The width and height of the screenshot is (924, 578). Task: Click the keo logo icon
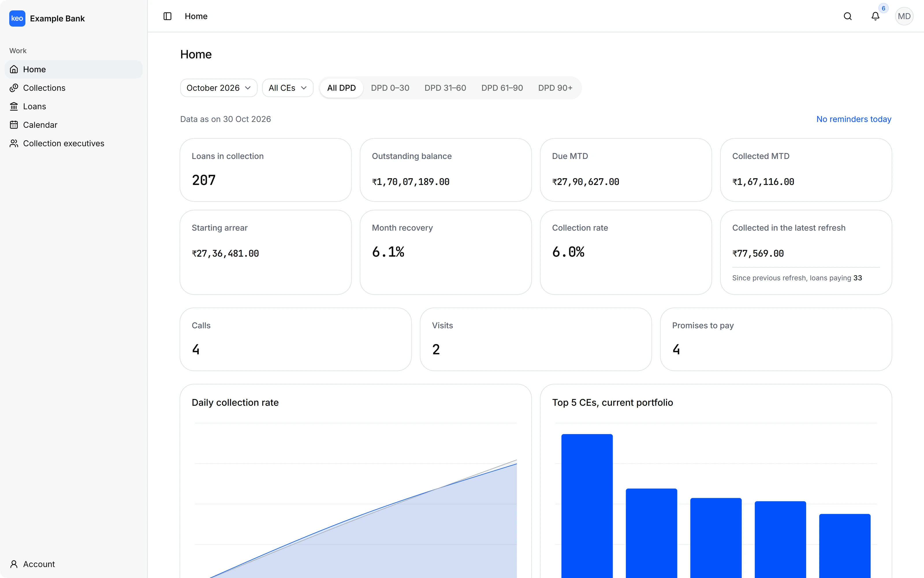(17, 18)
